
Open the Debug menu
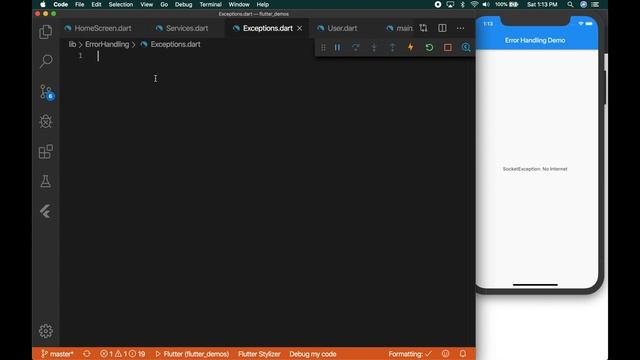pos(183,4)
